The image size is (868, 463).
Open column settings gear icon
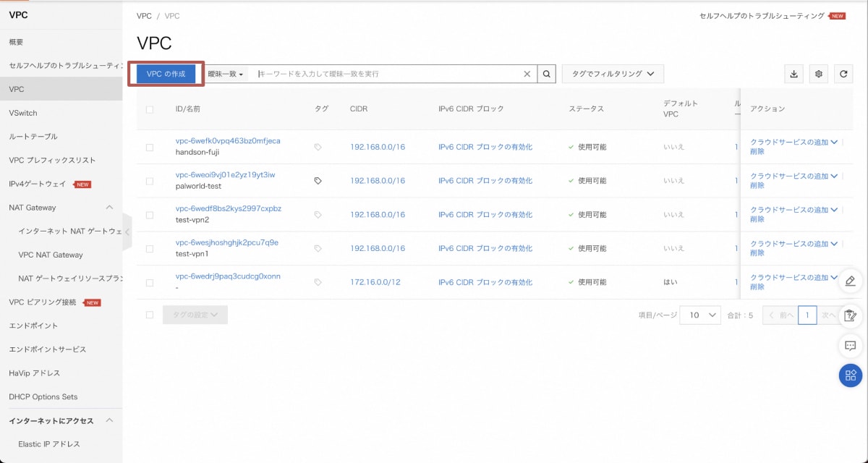(x=819, y=74)
